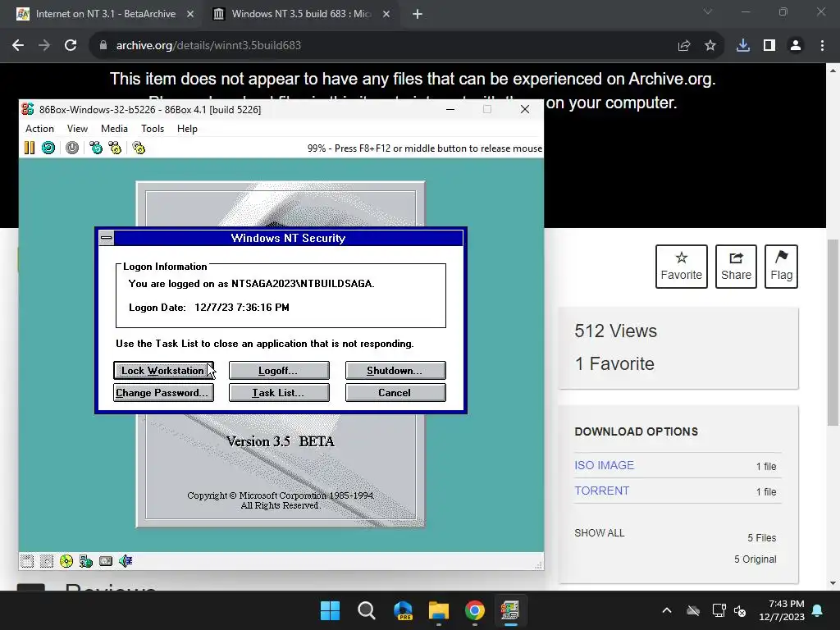Viewport: 840px width, 630px height.
Task: Open a new Chrome tab
Action: point(418,14)
